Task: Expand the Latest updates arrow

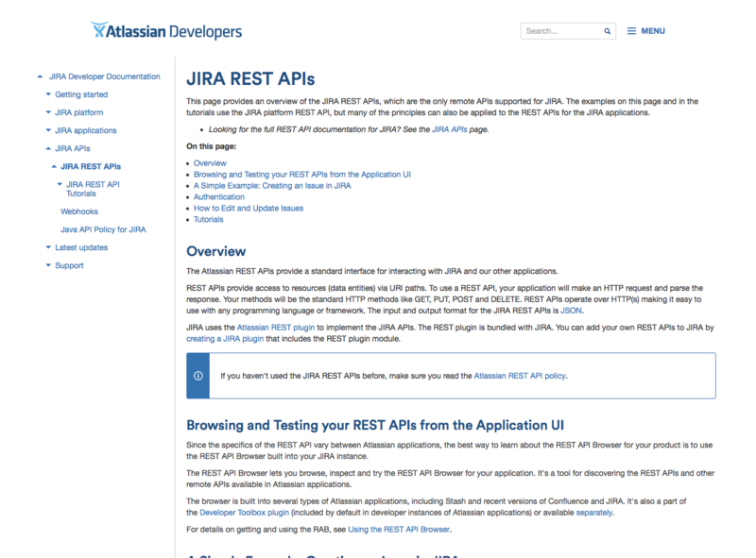Action: pos(48,247)
